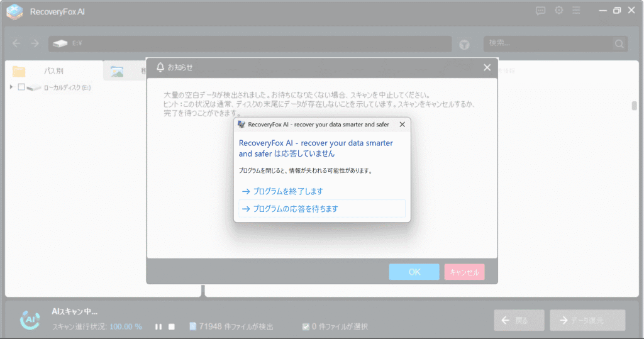This screenshot has height=339, width=644.
Task: Minimize the RecoveryFox AI window
Action: (x=602, y=10)
